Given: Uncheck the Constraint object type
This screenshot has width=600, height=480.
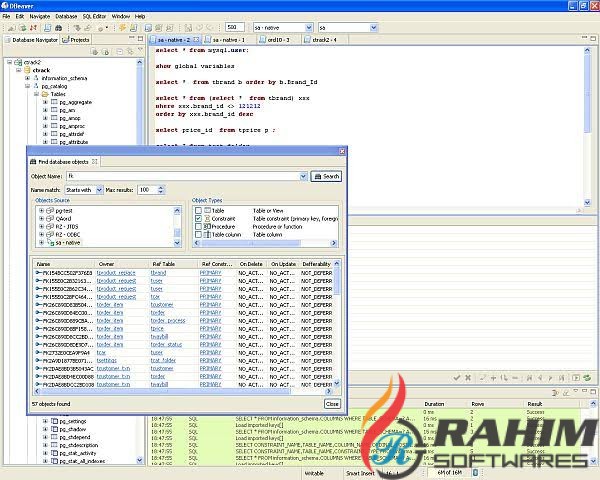Looking at the screenshot, I should click(x=197, y=219).
